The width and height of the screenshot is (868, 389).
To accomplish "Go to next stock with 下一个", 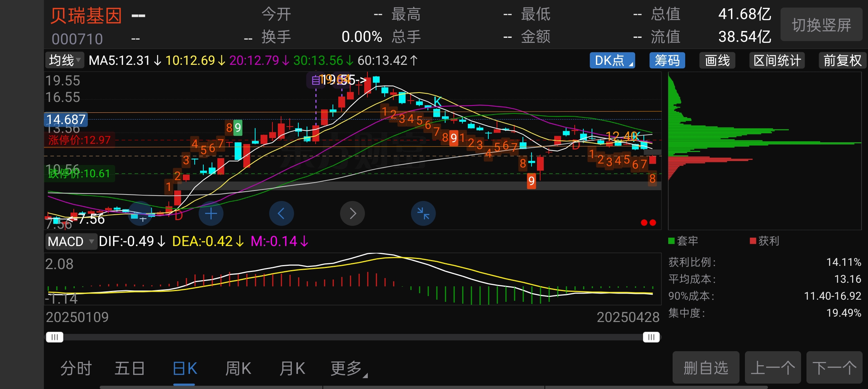I will [x=834, y=367].
